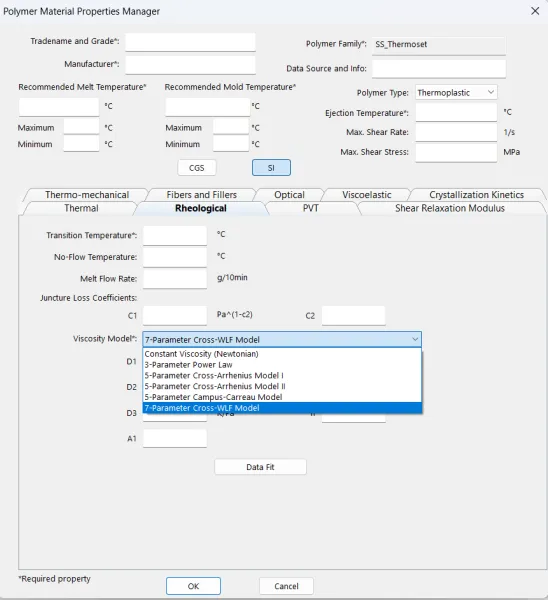The height and width of the screenshot is (600, 548).
Task: Select the SI units button
Action: click(271, 168)
